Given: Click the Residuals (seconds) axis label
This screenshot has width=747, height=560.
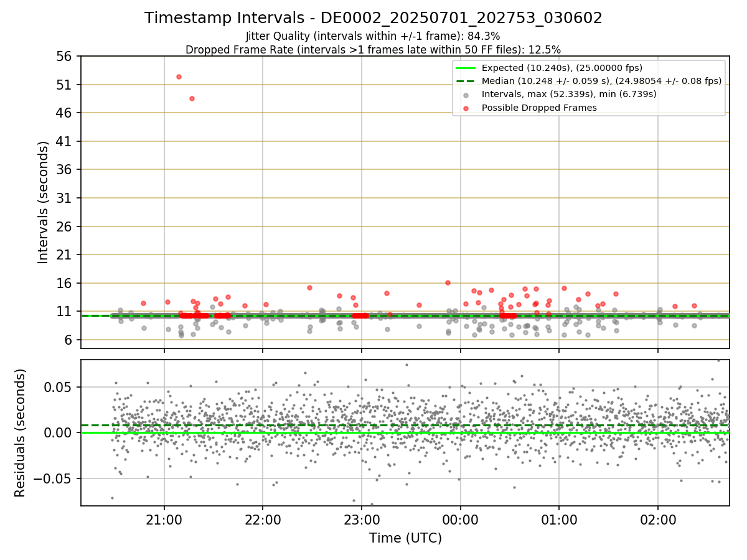Looking at the screenshot, I should coord(21,432).
